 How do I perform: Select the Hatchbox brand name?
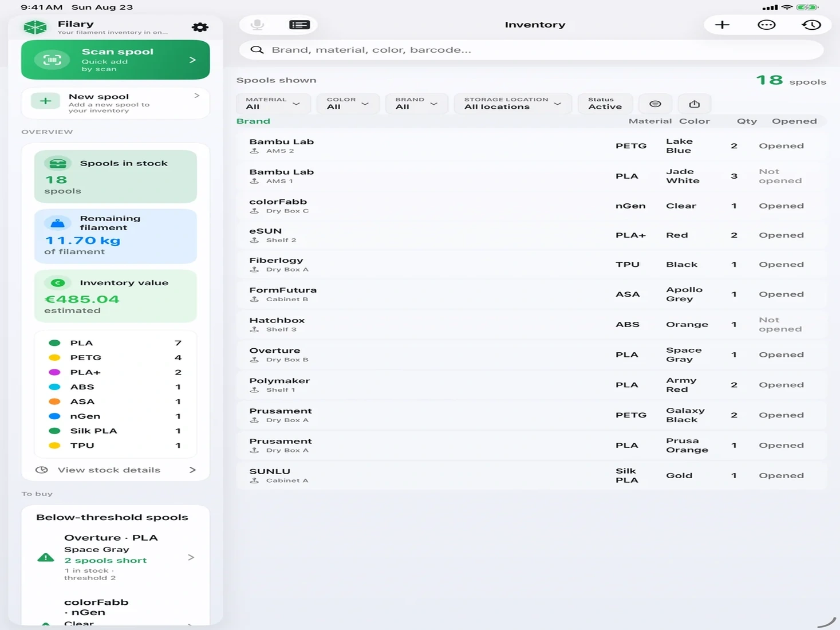(277, 320)
